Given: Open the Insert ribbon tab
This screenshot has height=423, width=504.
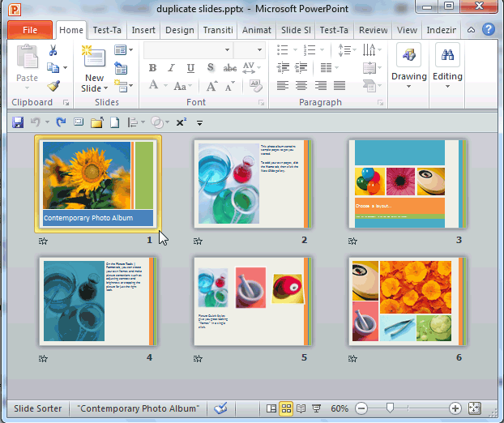Looking at the screenshot, I should point(143,30).
